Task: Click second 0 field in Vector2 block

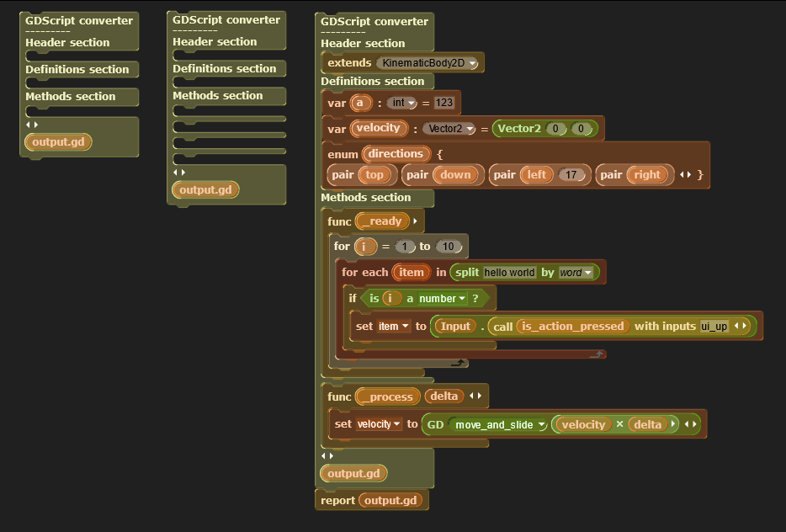Action: 581,129
